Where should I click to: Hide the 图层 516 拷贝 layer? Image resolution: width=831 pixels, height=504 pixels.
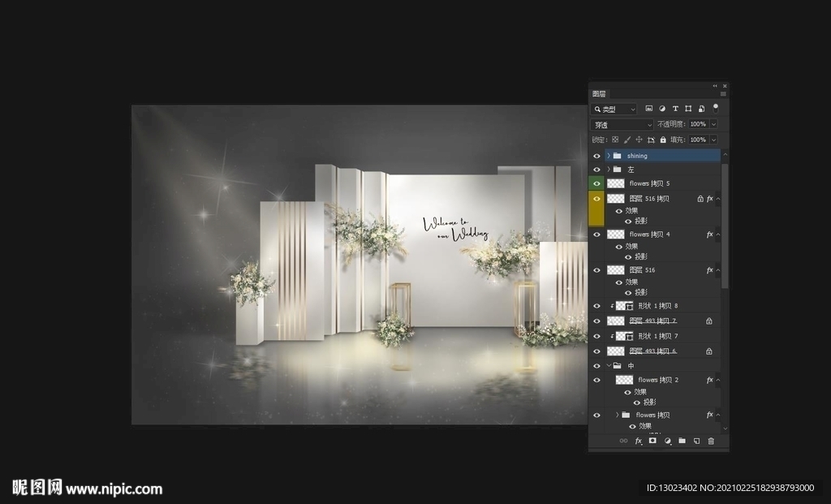pos(596,199)
